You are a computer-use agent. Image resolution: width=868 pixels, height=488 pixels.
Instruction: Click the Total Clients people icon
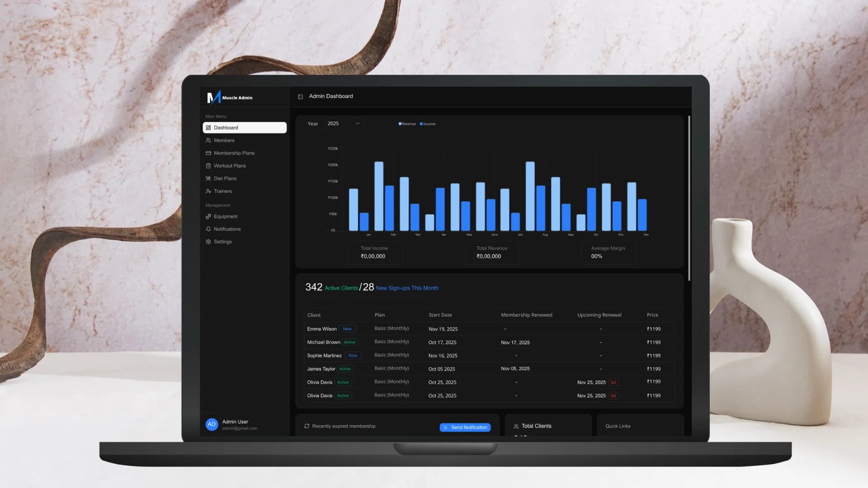tap(516, 427)
